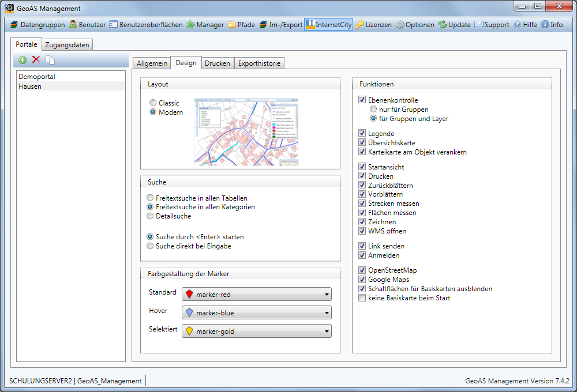577x392 pixels.
Task: Switch to the Drucken tab
Action: (217, 63)
